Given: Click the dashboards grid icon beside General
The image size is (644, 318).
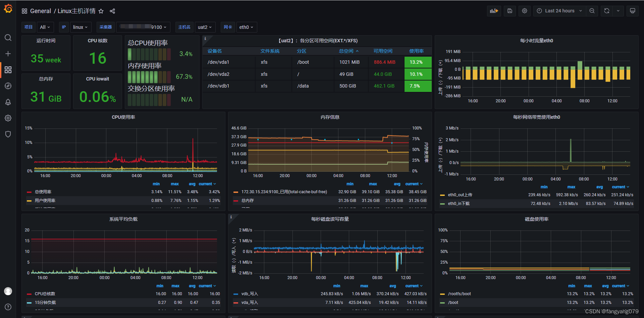Looking at the screenshot, I should [24, 11].
